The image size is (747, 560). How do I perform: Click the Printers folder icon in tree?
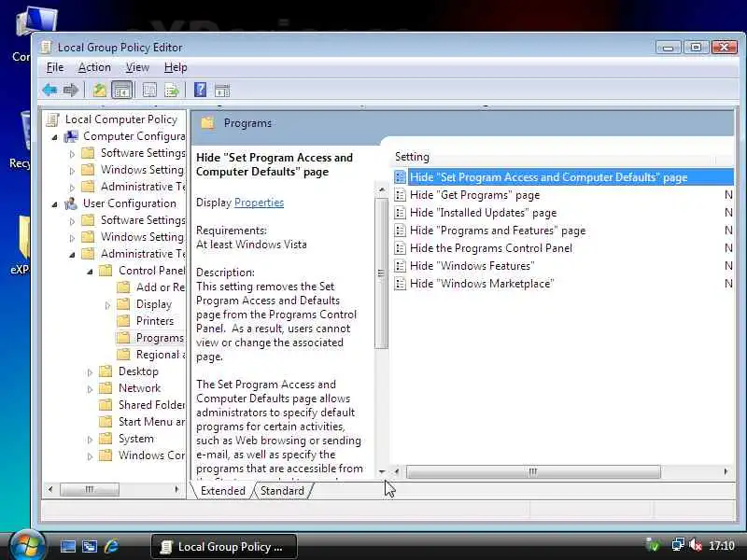coord(123,321)
